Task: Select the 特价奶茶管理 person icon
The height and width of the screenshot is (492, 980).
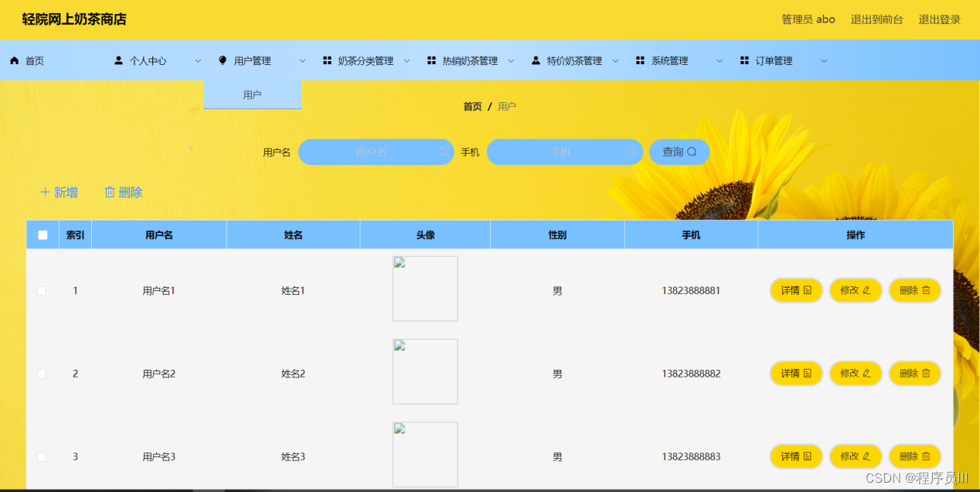Action: click(535, 60)
